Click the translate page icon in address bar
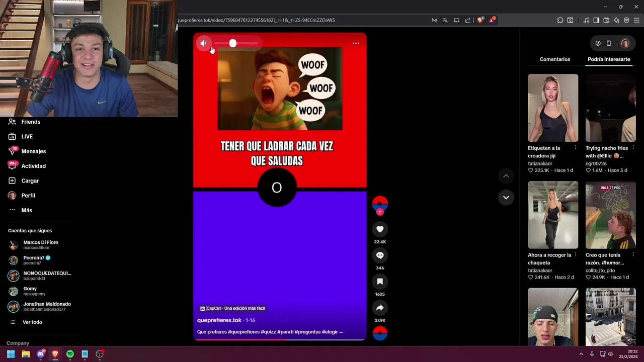The height and width of the screenshot is (362, 644). pos(445,20)
